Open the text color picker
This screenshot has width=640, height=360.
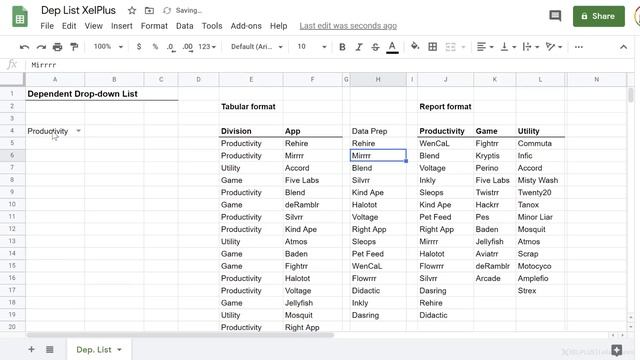pyautogui.click(x=392, y=47)
